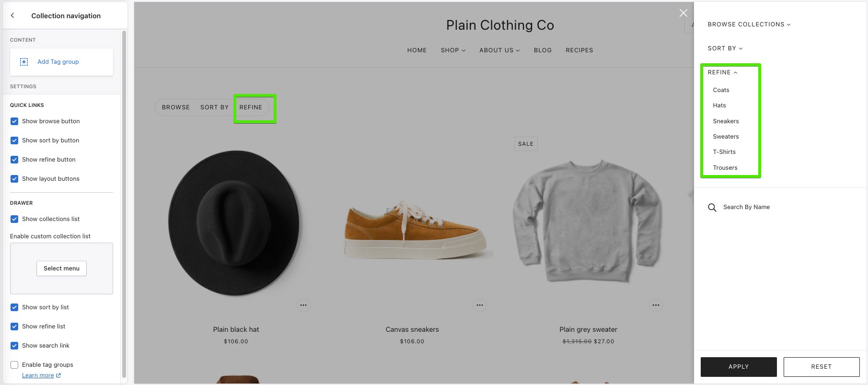Image resolution: width=868 pixels, height=385 pixels.
Task: Go to the Recipes menu item
Action: pos(579,50)
